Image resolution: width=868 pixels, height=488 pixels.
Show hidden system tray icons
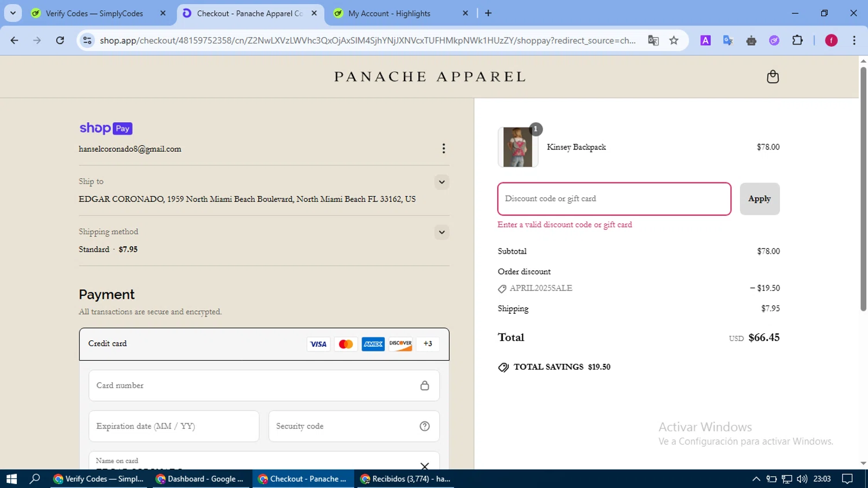click(756, 479)
